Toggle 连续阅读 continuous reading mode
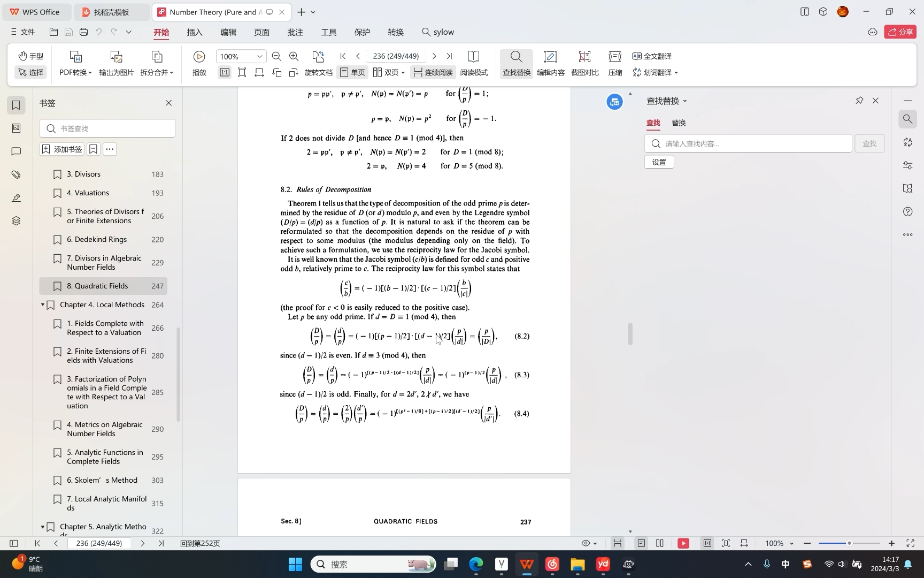924x578 pixels. (433, 72)
